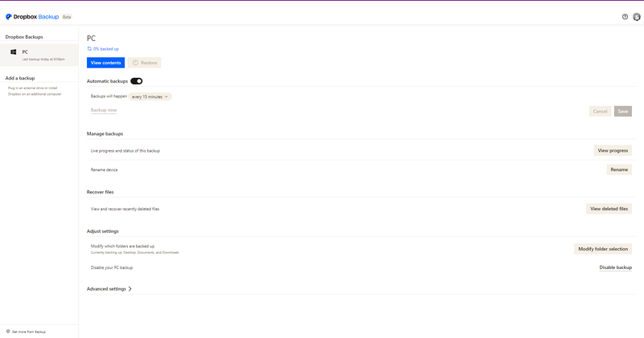The image size is (644, 338).
Task: Click the Get more from Backup icon
Action: [8, 332]
